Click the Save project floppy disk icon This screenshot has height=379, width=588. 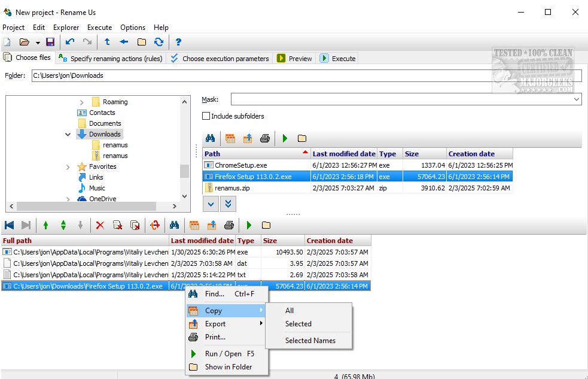click(x=50, y=42)
